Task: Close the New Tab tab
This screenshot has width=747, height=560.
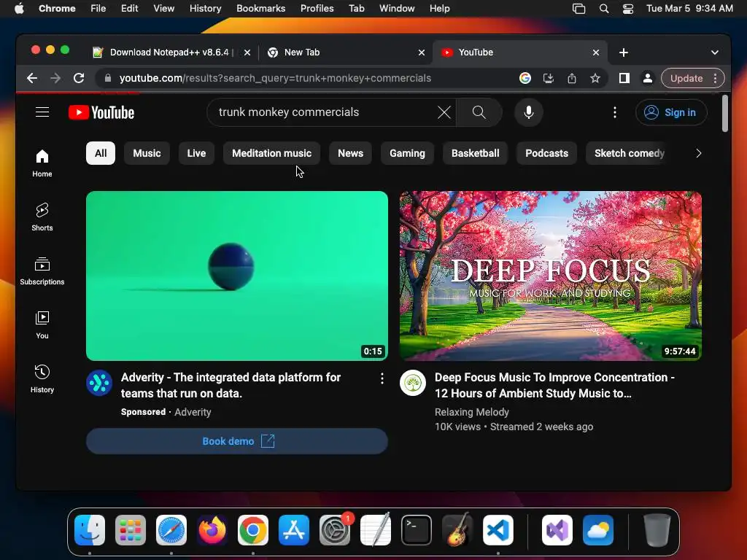Action: click(x=421, y=52)
